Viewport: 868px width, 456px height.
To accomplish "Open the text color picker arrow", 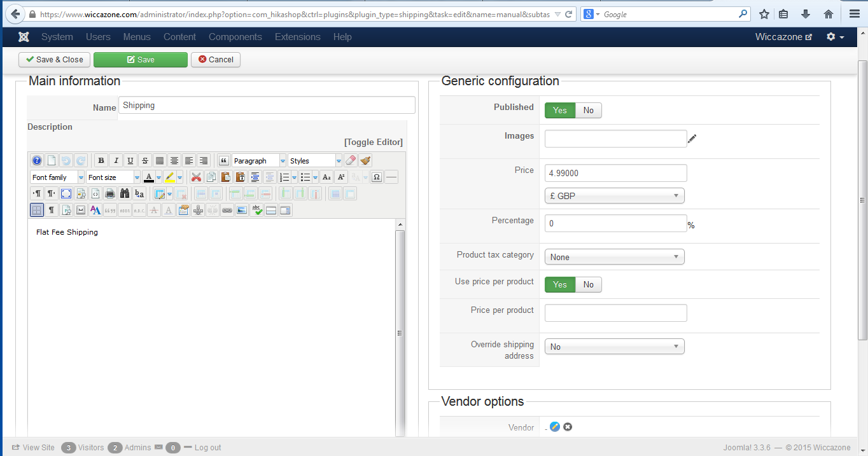I will click(158, 177).
